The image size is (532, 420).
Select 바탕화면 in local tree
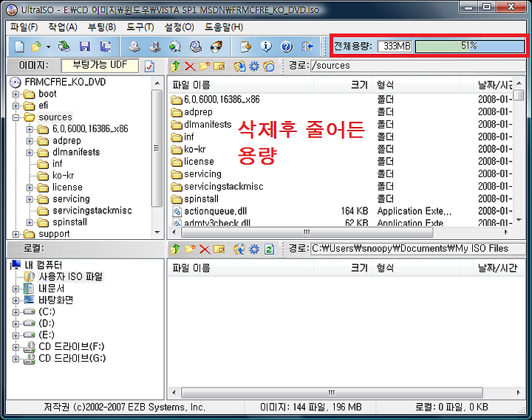(x=55, y=300)
